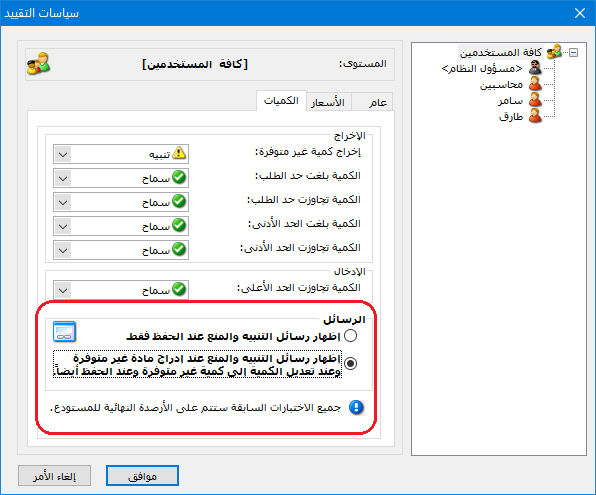
Task: Click the all users group icon in tree
Action: pyautogui.click(x=554, y=52)
